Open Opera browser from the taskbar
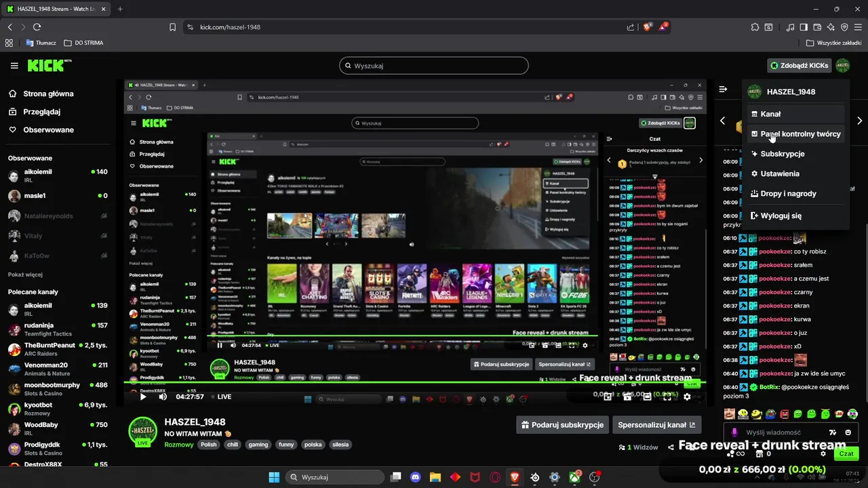 pyautogui.click(x=495, y=477)
